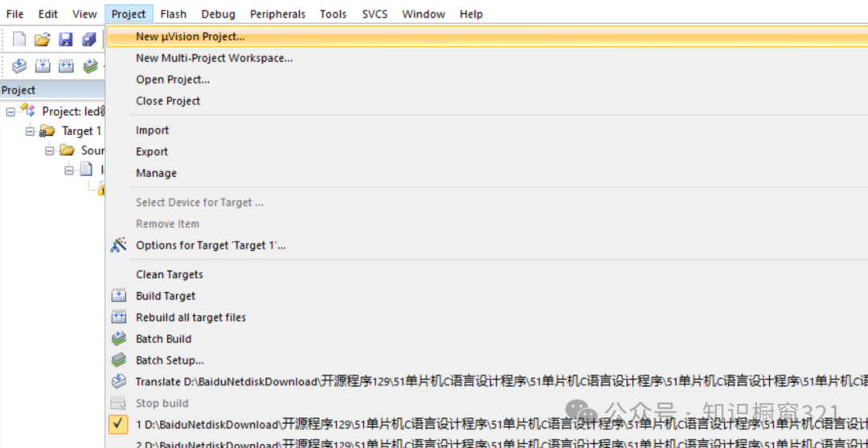
Task: Click Rebuild all target files
Action: coord(190,318)
